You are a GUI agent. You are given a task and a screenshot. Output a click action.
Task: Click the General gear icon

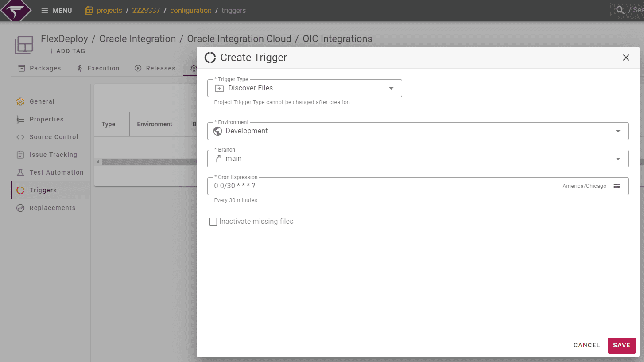point(20,101)
